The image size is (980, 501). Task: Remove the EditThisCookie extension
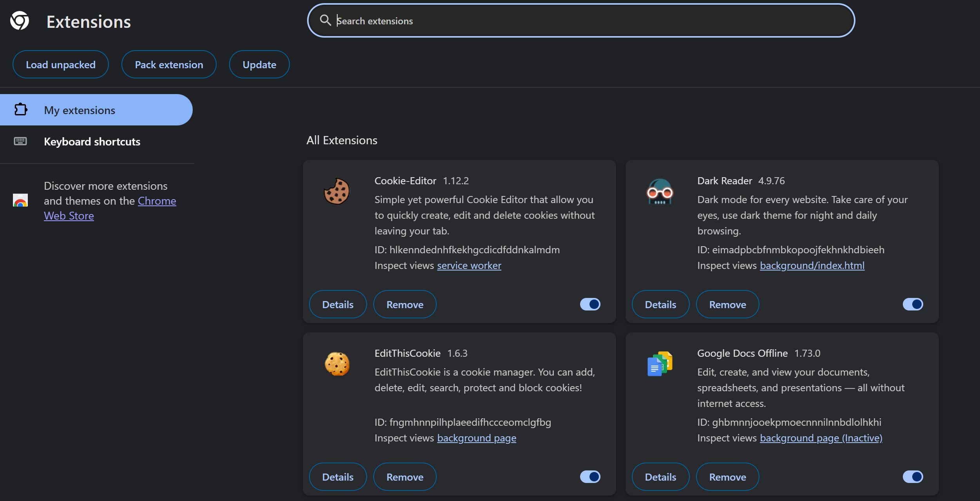point(405,477)
